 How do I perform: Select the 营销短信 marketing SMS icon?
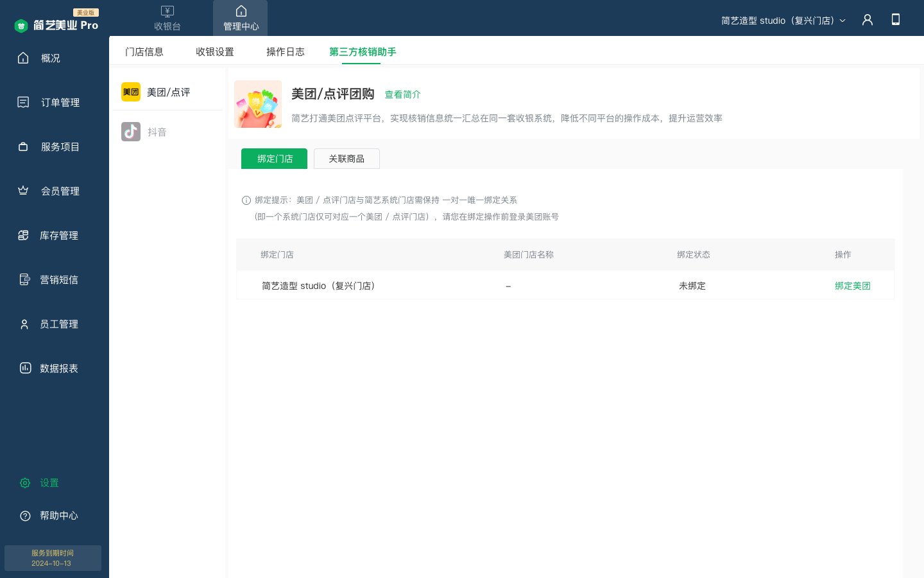tap(23, 279)
